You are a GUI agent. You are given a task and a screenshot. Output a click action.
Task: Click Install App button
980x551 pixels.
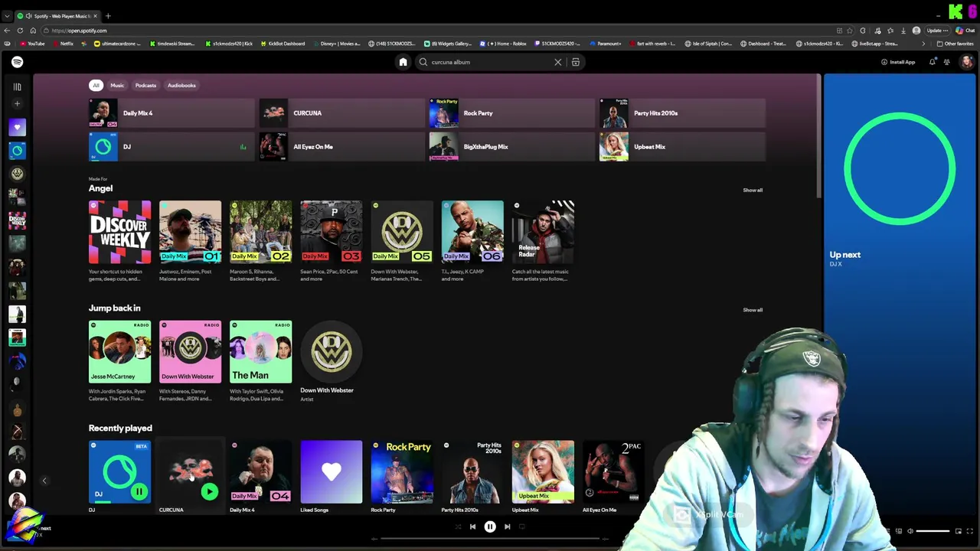[897, 62]
